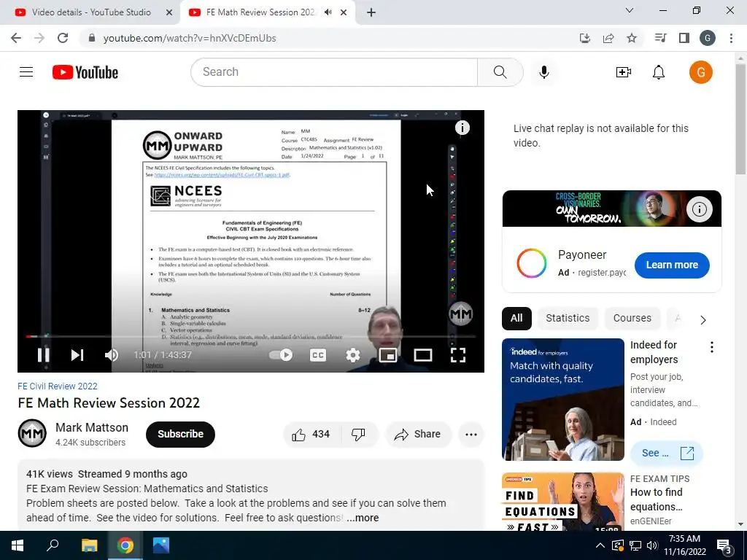
Task: Show hidden system tray icons chevron
Action: coord(600,545)
